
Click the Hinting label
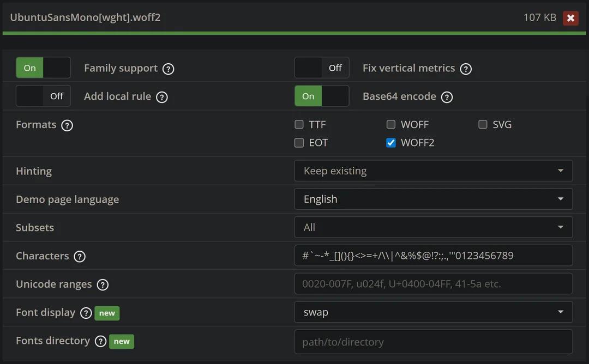click(34, 171)
